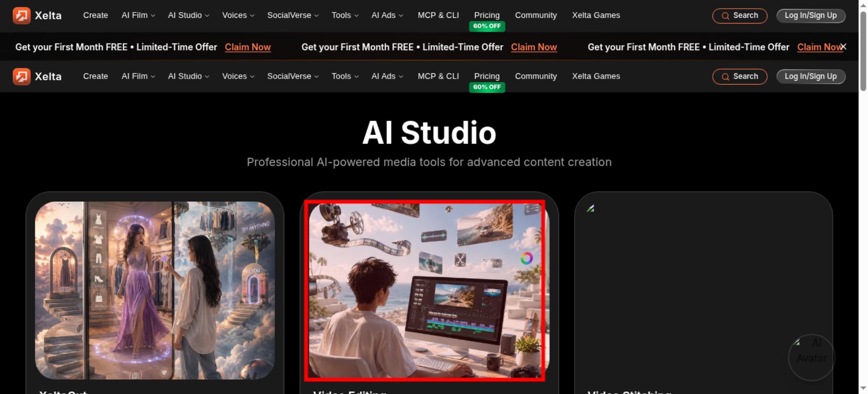The width and height of the screenshot is (868, 394).
Task: Select Community in the top navigation bar
Action: (x=536, y=15)
